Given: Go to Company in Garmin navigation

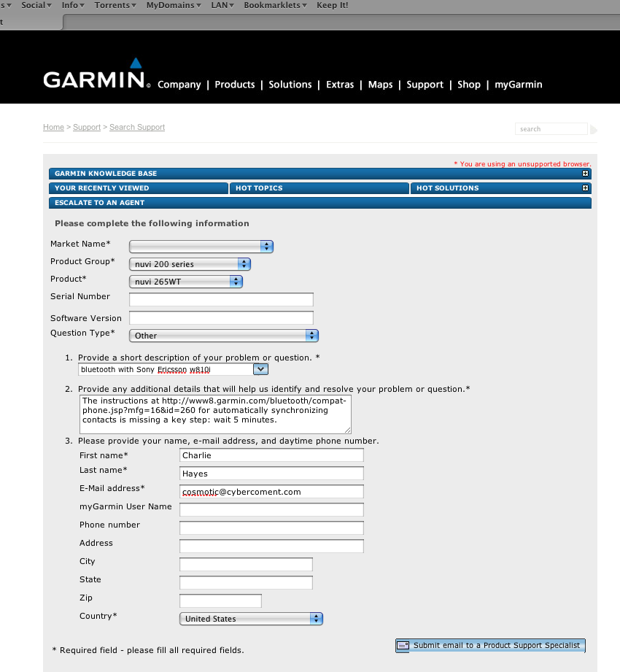Looking at the screenshot, I should tap(179, 85).
